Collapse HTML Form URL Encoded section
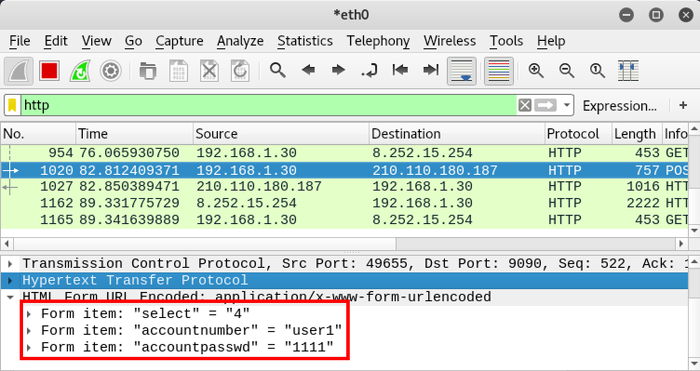This screenshot has width=700, height=371. click(11, 297)
